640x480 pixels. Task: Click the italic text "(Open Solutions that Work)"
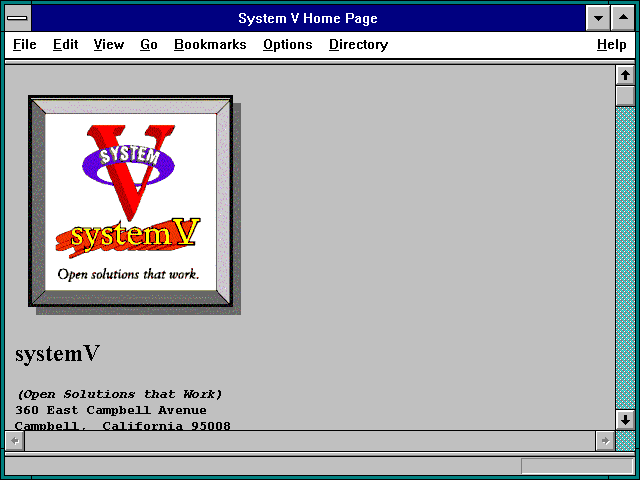point(119,394)
